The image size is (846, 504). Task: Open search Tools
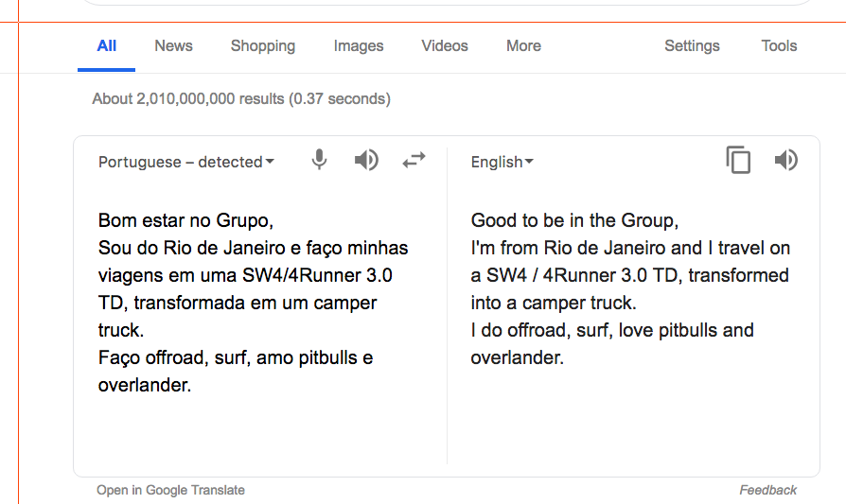coord(779,45)
